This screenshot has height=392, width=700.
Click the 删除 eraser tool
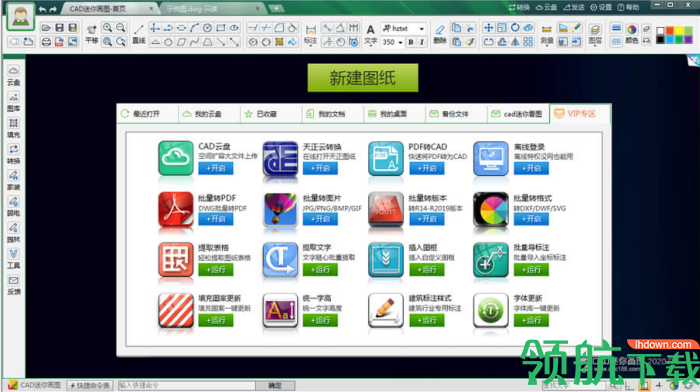[440, 34]
